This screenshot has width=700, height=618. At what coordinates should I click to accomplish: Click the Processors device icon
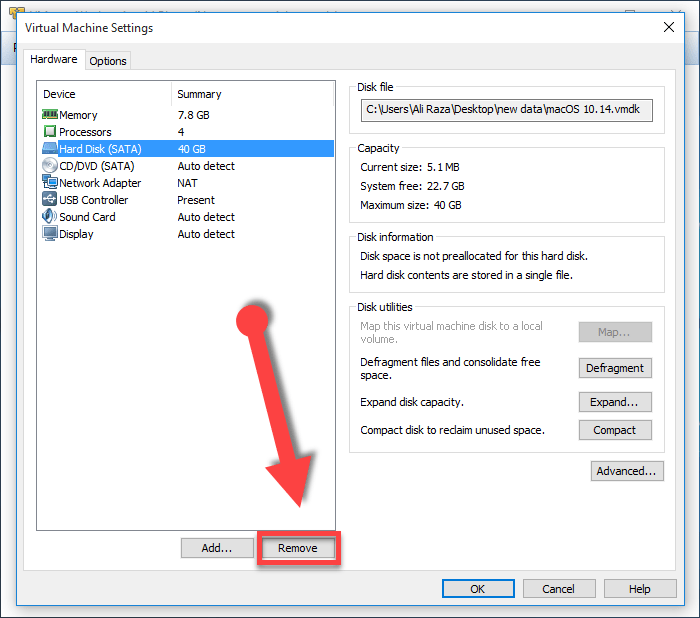click(49, 132)
